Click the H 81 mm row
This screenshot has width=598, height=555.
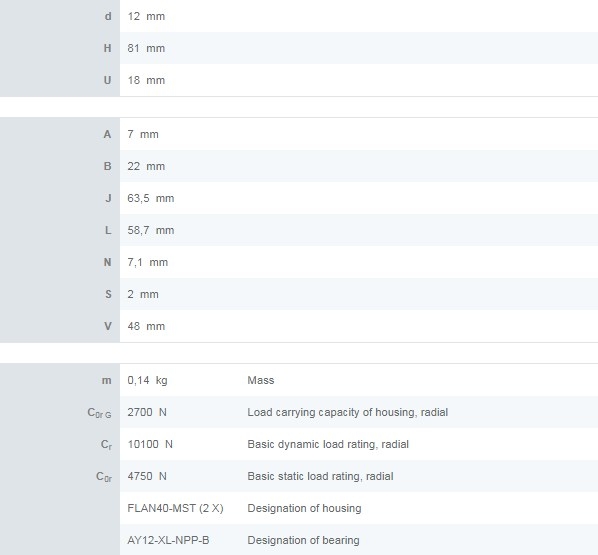coord(299,48)
